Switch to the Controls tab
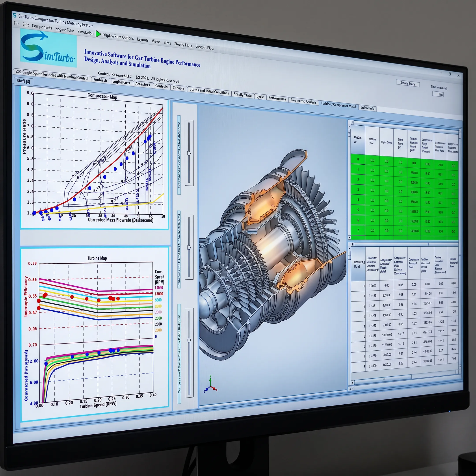476x476 pixels. pyautogui.click(x=161, y=86)
